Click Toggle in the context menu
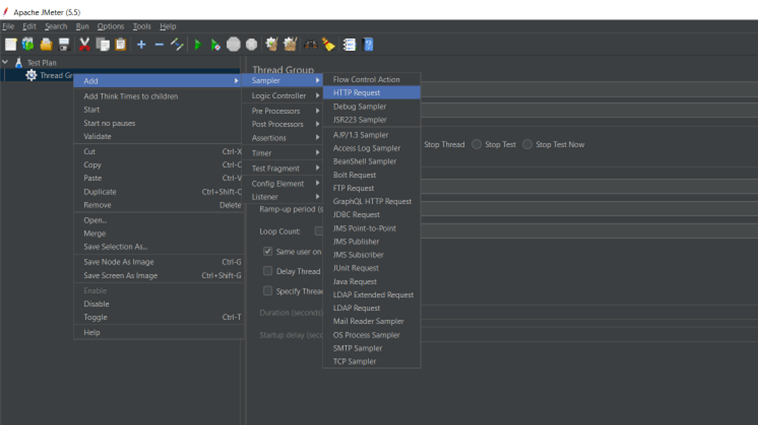Image resolution: width=758 pixels, height=425 pixels. click(x=158, y=317)
